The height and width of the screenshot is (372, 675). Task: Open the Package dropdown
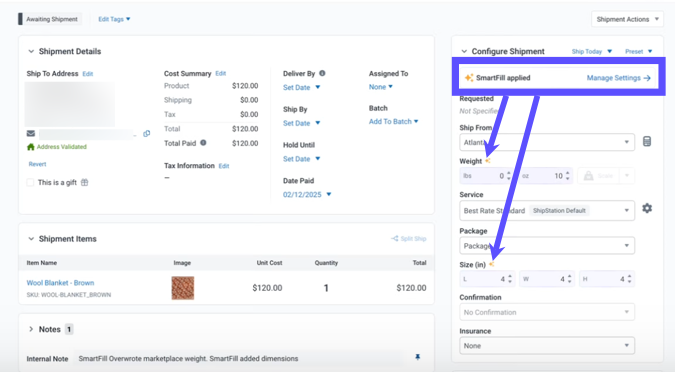(x=547, y=245)
